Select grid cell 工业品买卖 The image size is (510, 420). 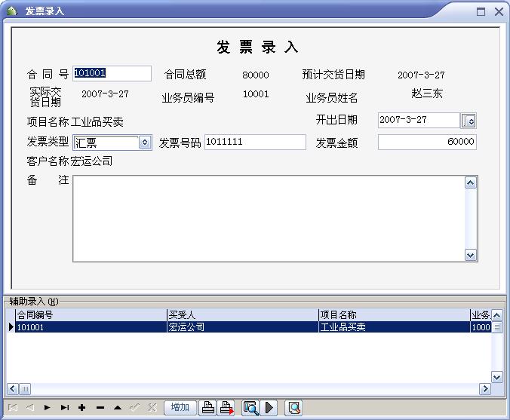click(x=395, y=327)
